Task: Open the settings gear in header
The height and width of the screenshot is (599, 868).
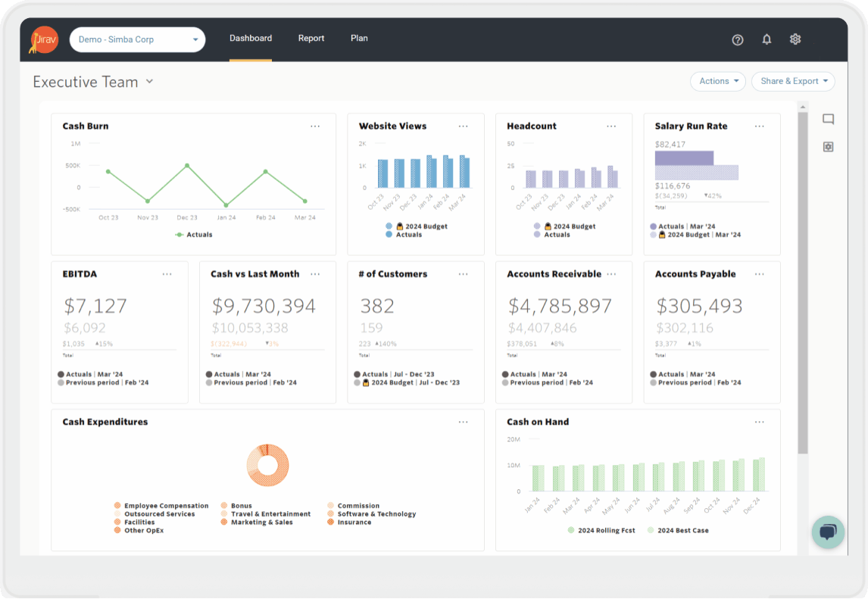Action: pyautogui.click(x=795, y=39)
